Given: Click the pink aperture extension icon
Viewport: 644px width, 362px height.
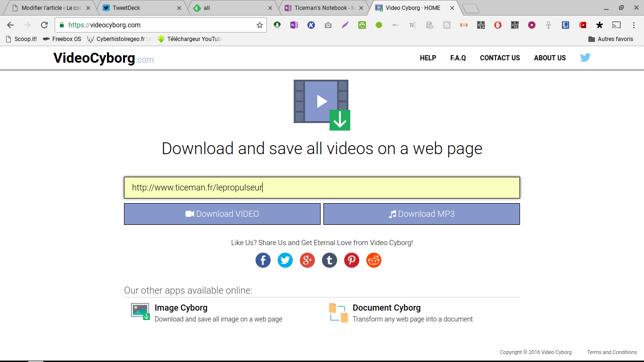Looking at the screenshot, I should [532, 25].
